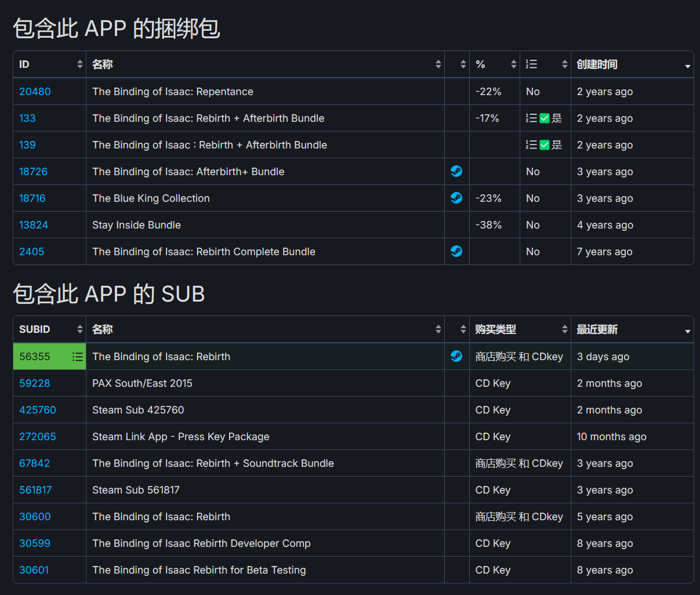700x595 pixels.
Task: Click Steam icon in Afterbirth+ Bundle row
Action: (456, 171)
